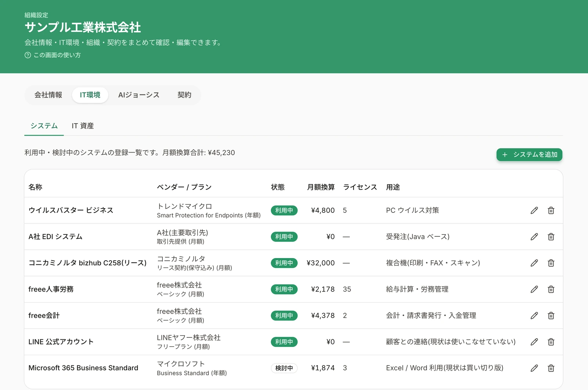Click the 名称 column header
This screenshot has width=588, height=390.
(35, 187)
